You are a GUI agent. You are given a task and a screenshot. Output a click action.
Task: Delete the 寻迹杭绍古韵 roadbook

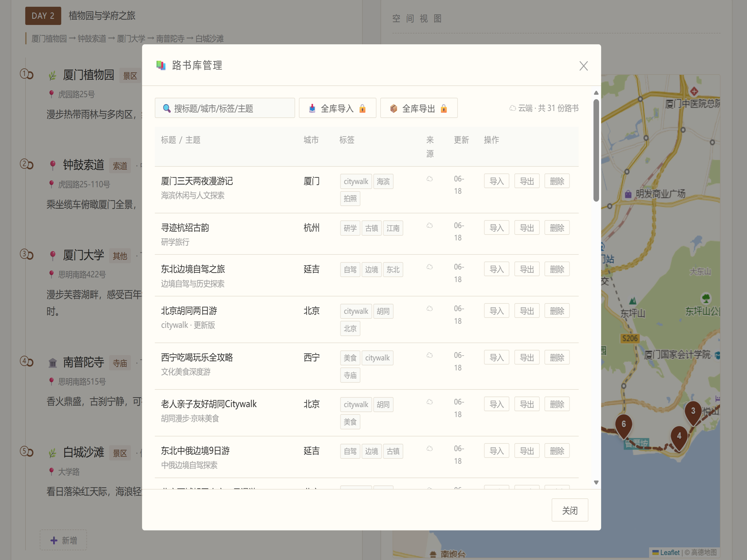pos(557,228)
